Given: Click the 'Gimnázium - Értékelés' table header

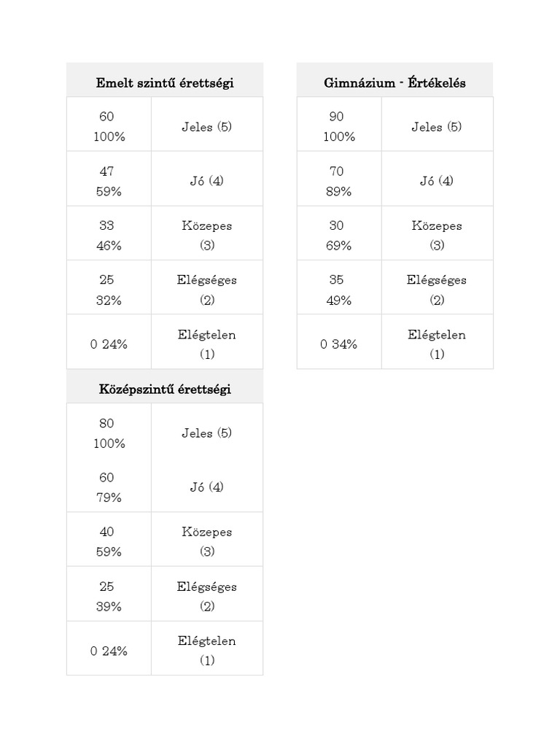Looking at the screenshot, I should 394,83.
